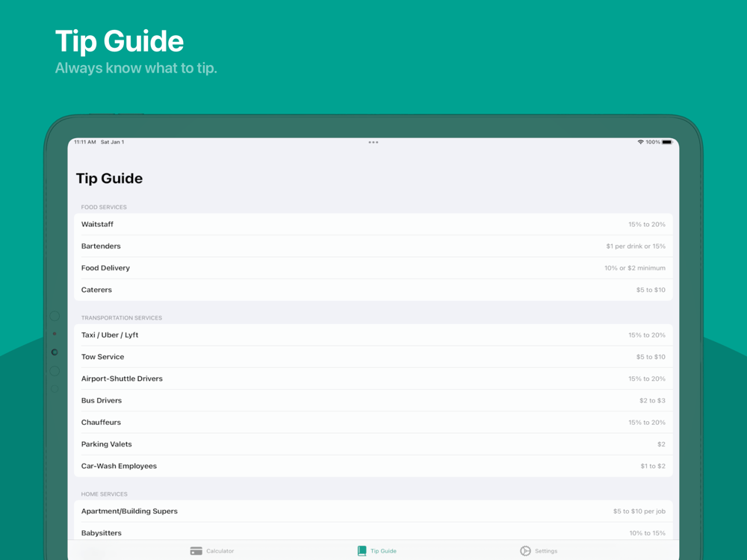
Task: Switch to the Tip Guide tab label
Action: coord(383,551)
